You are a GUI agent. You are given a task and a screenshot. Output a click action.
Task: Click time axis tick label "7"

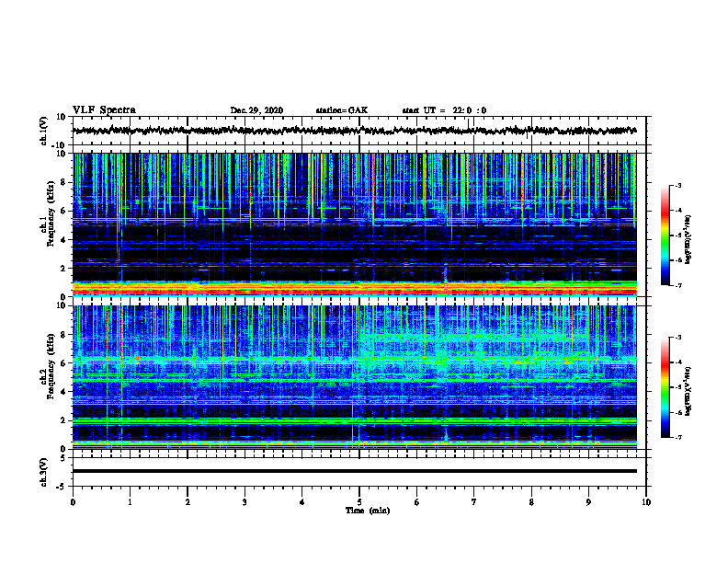[x=474, y=502]
